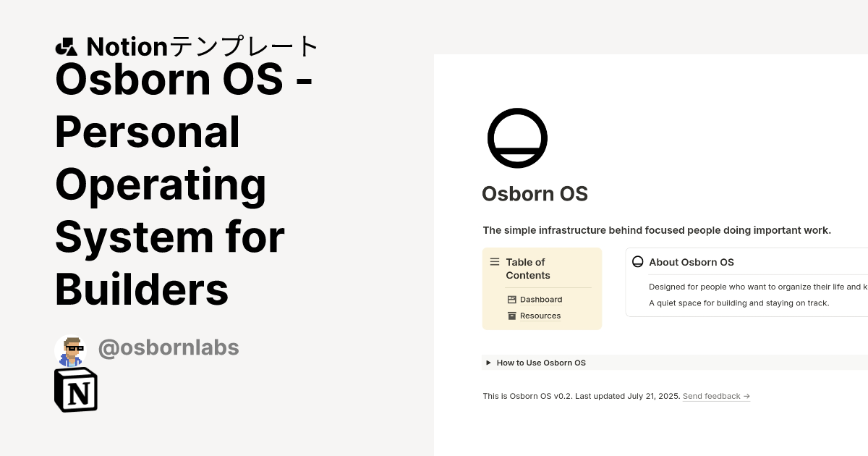Click the circle icon beside About Osborn OS
This screenshot has height=456, width=868.
(638, 261)
